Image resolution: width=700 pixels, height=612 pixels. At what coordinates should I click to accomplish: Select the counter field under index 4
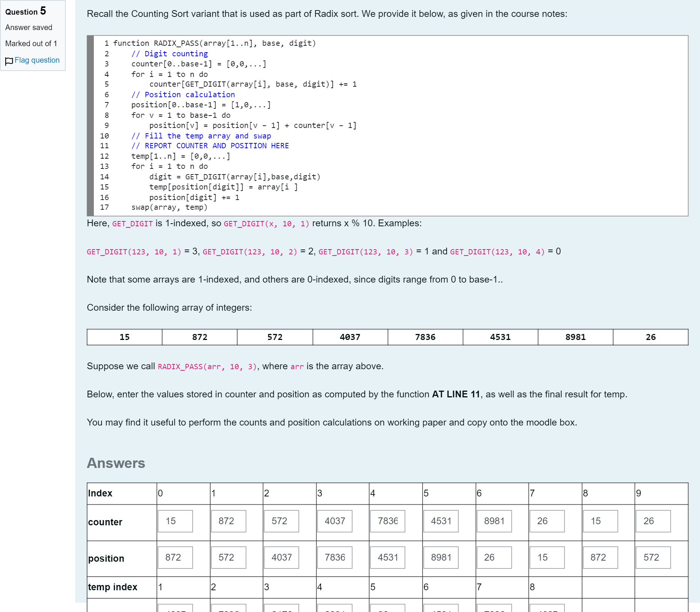click(x=388, y=521)
